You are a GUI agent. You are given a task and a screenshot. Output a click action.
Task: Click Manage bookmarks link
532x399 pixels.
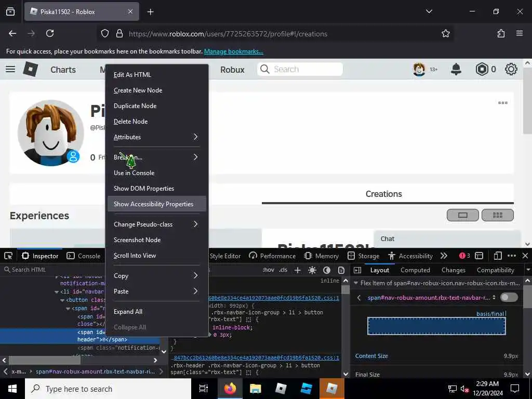coord(233,51)
